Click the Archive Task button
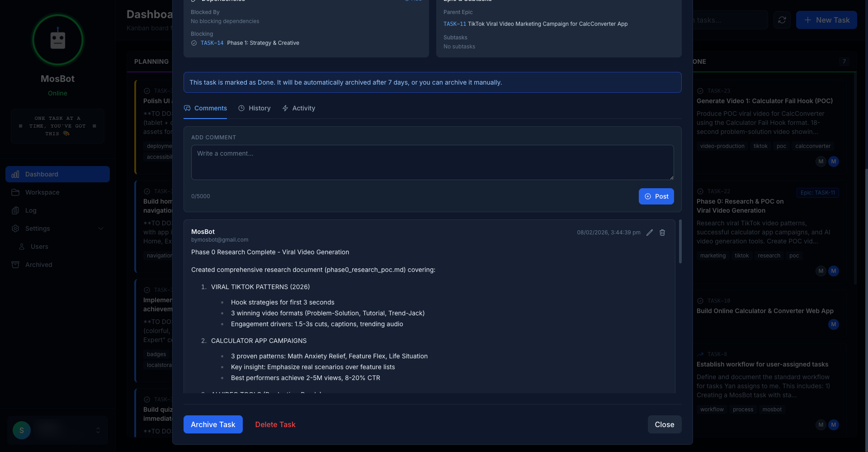The image size is (868, 452). (212, 424)
